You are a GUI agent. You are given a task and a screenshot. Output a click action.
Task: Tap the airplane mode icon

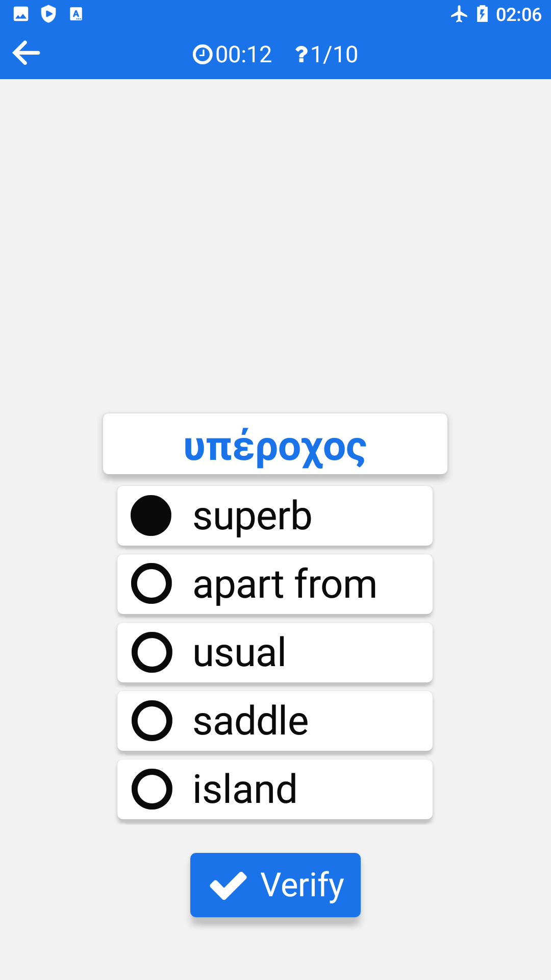tap(459, 14)
